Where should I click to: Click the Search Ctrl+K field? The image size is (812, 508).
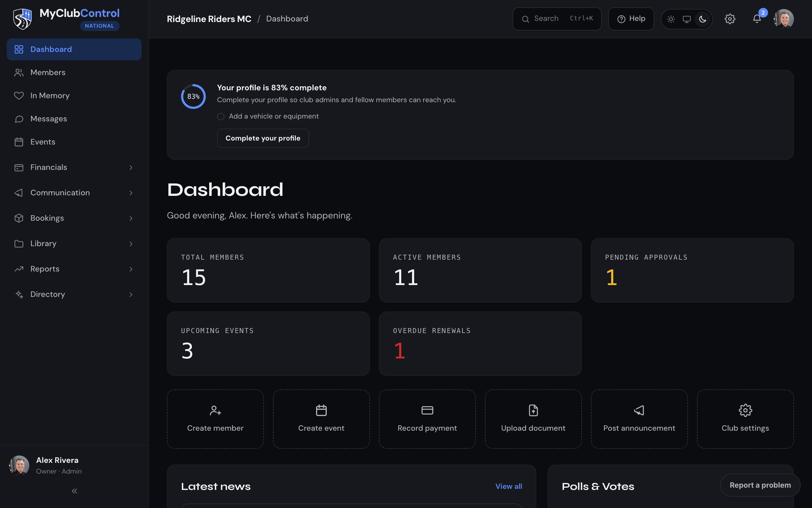click(557, 19)
